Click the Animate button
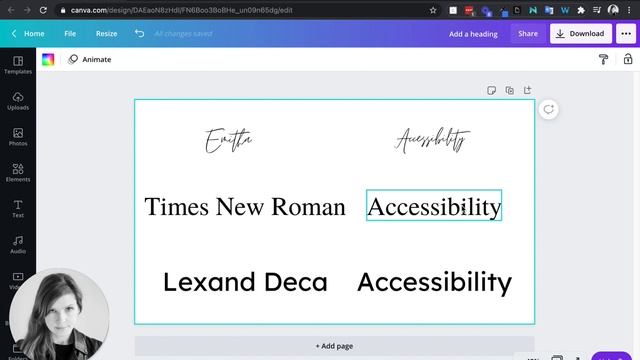Viewport: 640px width, 360px height. pos(90,60)
